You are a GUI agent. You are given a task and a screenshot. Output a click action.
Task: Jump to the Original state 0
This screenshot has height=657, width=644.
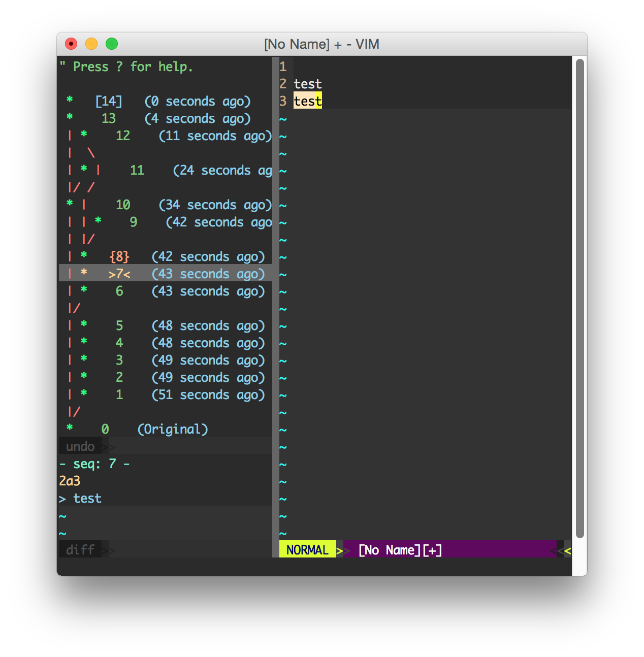coord(105,429)
